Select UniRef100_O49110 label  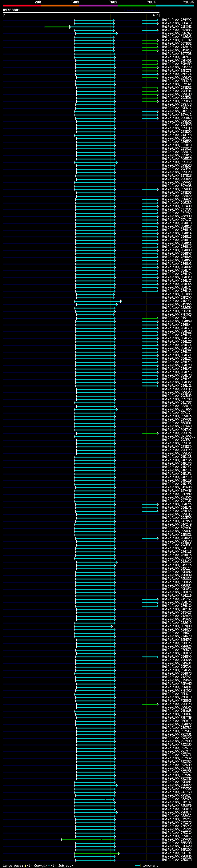(x=177, y=138)
